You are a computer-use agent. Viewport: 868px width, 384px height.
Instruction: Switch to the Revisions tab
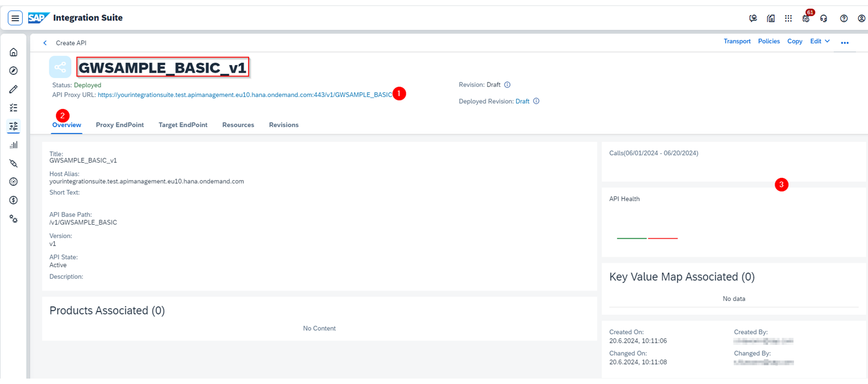(x=284, y=125)
